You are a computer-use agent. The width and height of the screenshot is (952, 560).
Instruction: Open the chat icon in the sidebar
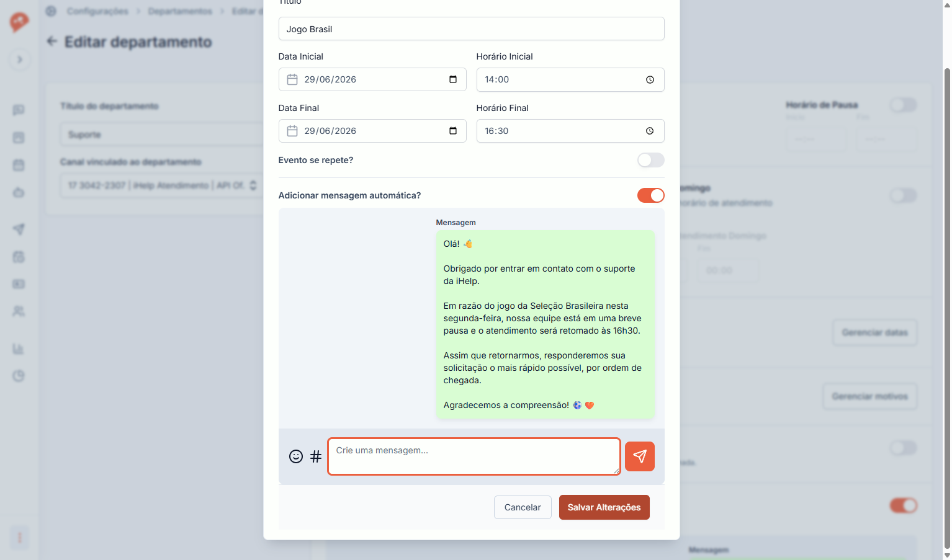19,110
